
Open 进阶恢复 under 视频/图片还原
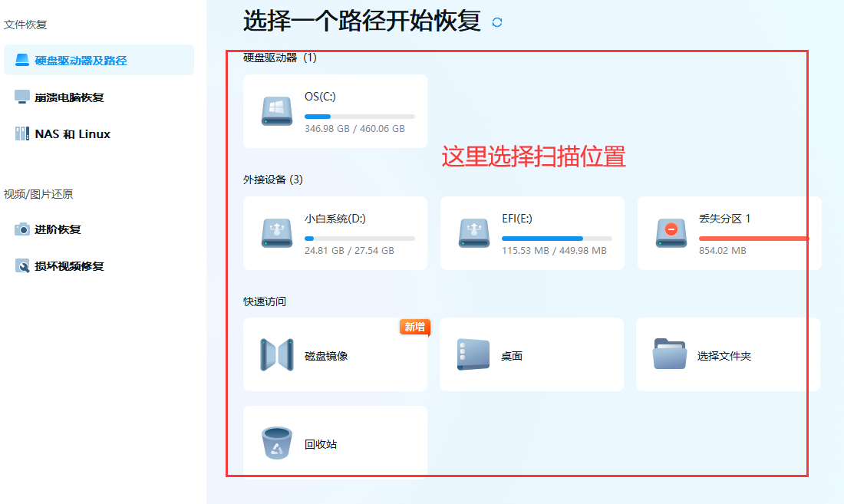point(58,229)
